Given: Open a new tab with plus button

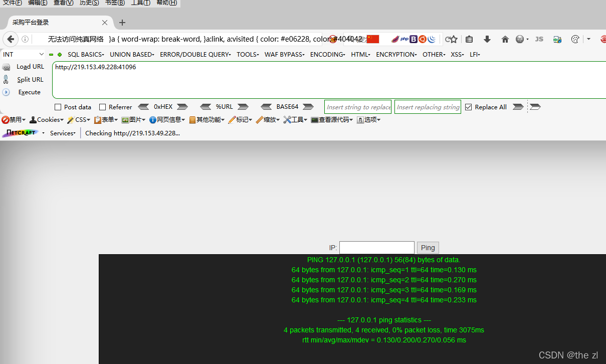Looking at the screenshot, I should [x=122, y=23].
